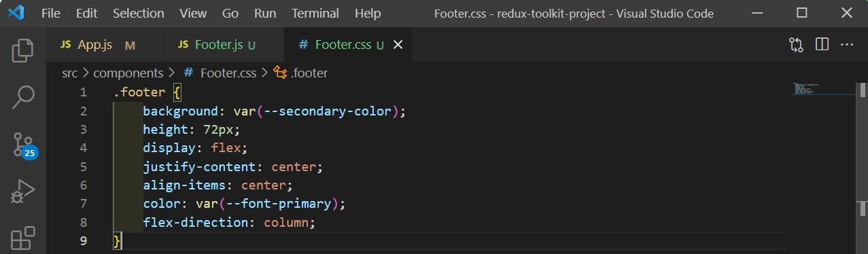Split the editor to the right
Viewport: 868px width, 254px height.
click(x=822, y=45)
